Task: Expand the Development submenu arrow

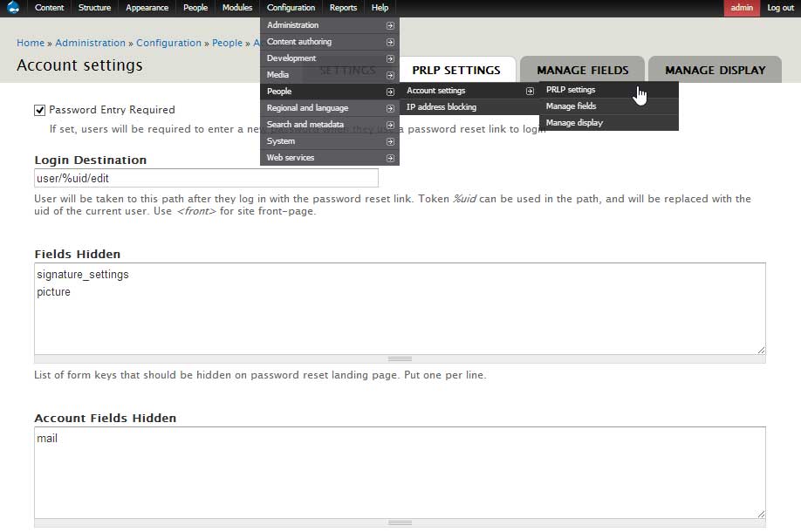Action: (x=390, y=58)
